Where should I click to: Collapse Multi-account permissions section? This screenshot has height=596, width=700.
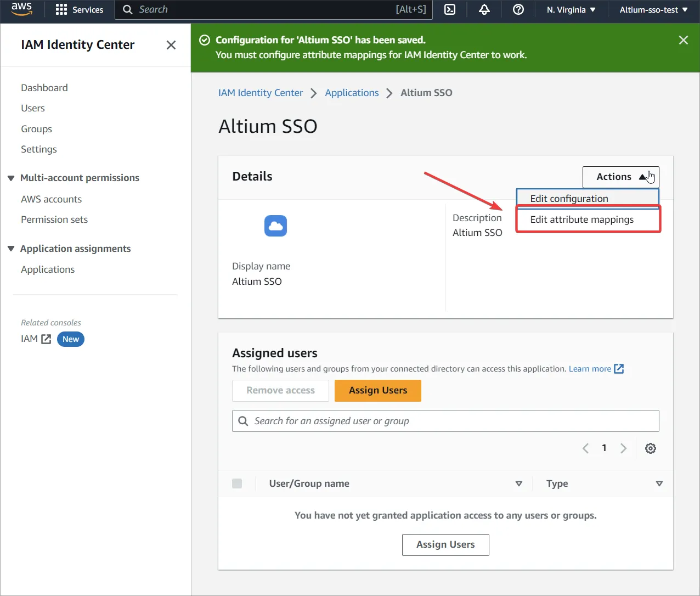point(11,178)
